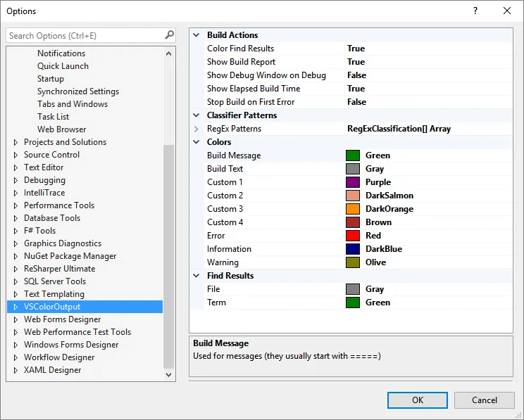
Task: Expand the RegEx Patterns property
Action: tap(196, 129)
